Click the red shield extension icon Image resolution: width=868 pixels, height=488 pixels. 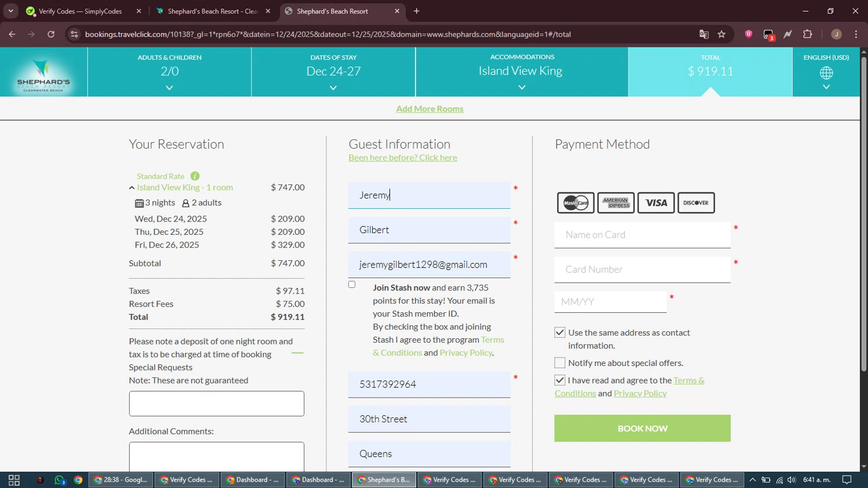coord(748,34)
